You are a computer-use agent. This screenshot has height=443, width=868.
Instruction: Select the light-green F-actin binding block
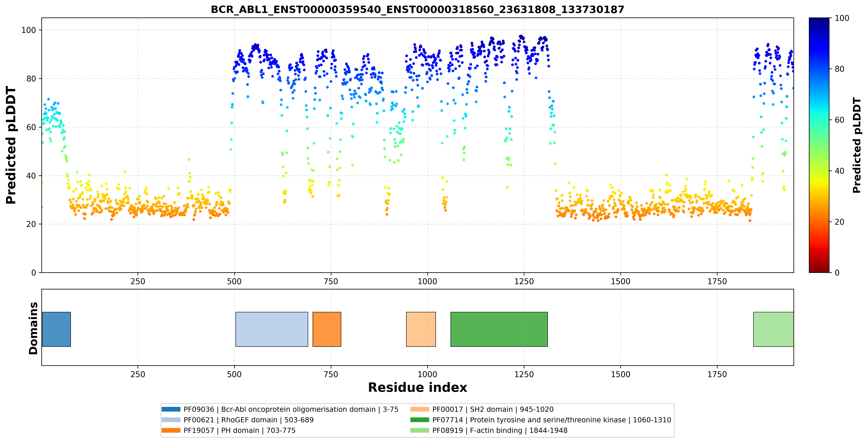pyautogui.click(x=773, y=329)
